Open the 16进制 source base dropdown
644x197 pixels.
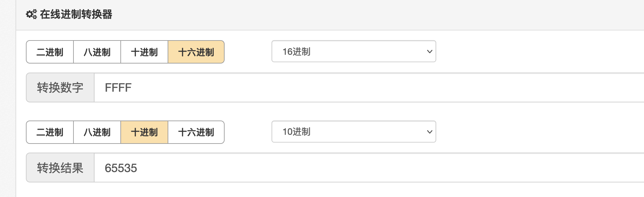pos(354,51)
